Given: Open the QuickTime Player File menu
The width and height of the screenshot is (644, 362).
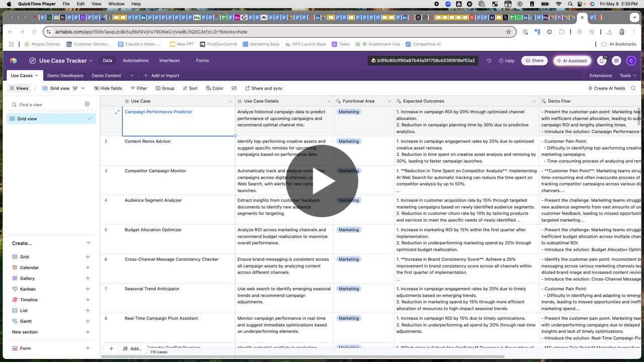Looking at the screenshot, I should click(x=66, y=4).
